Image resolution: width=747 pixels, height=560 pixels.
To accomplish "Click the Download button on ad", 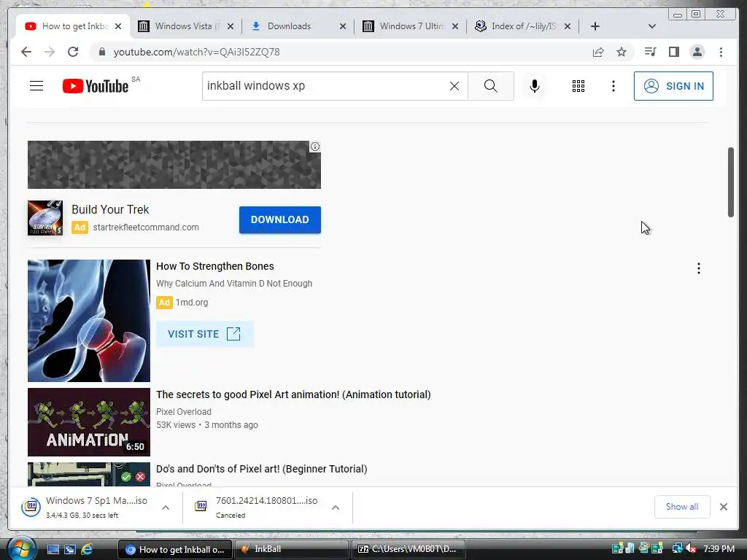I will tap(279, 219).
